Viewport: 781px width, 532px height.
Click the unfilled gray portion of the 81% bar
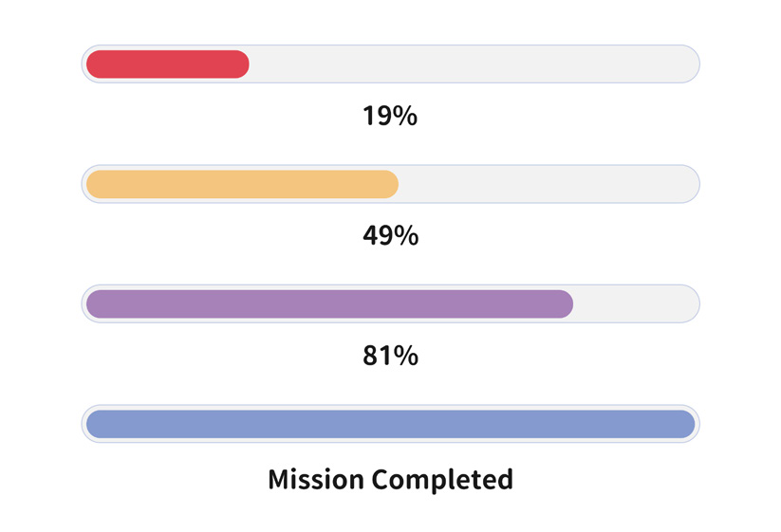[634, 304]
